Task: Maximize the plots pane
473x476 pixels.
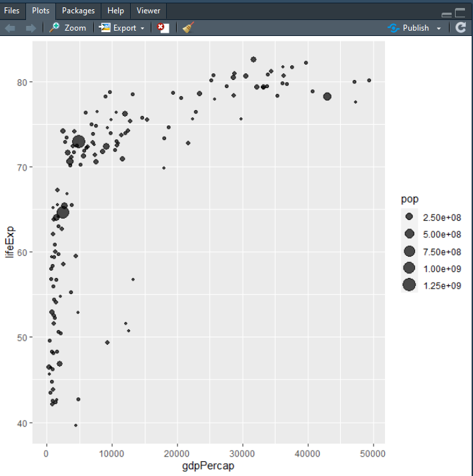Action: pyautogui.click(x=460, y=13)
